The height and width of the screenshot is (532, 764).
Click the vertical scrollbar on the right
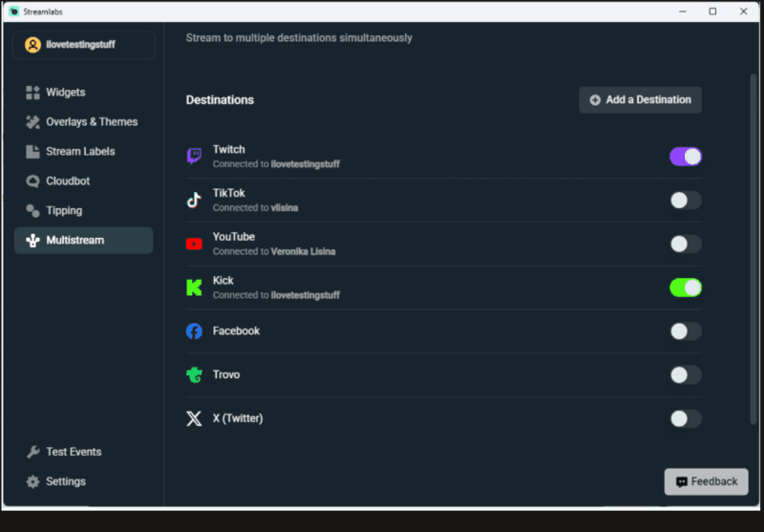coord(753,248)
